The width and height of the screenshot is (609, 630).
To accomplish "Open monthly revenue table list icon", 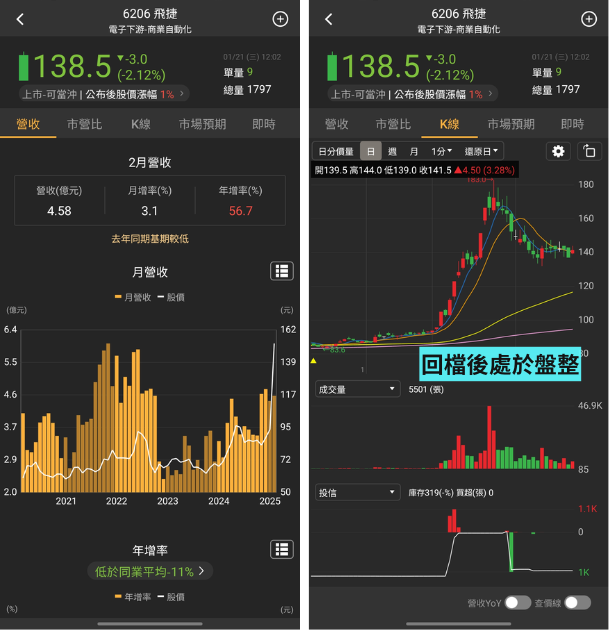I will click(x=282, y=271).
